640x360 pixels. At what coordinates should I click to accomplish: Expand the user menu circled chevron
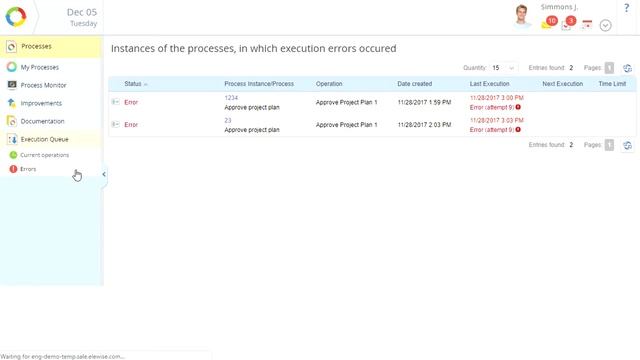(605, 25)
